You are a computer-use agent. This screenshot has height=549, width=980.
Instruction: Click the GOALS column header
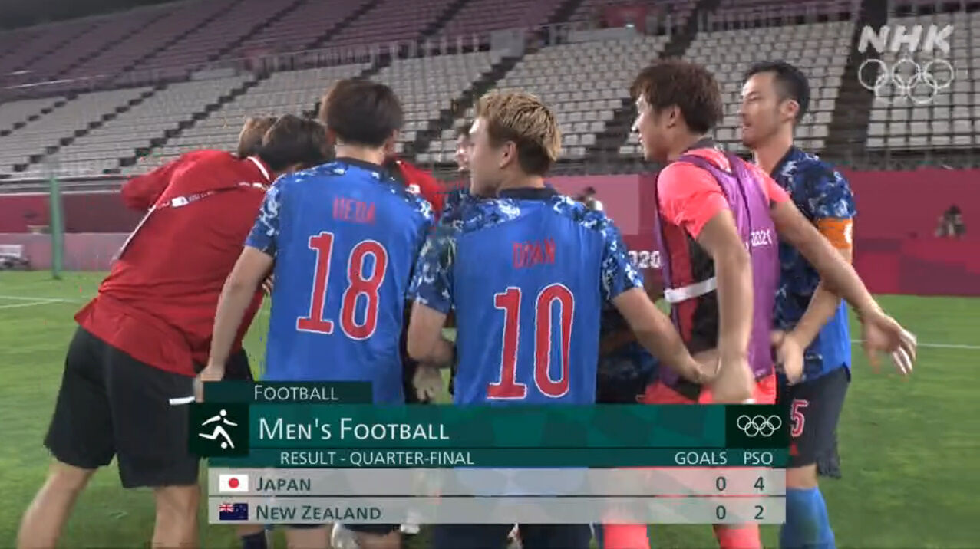[x=700, y=459]
